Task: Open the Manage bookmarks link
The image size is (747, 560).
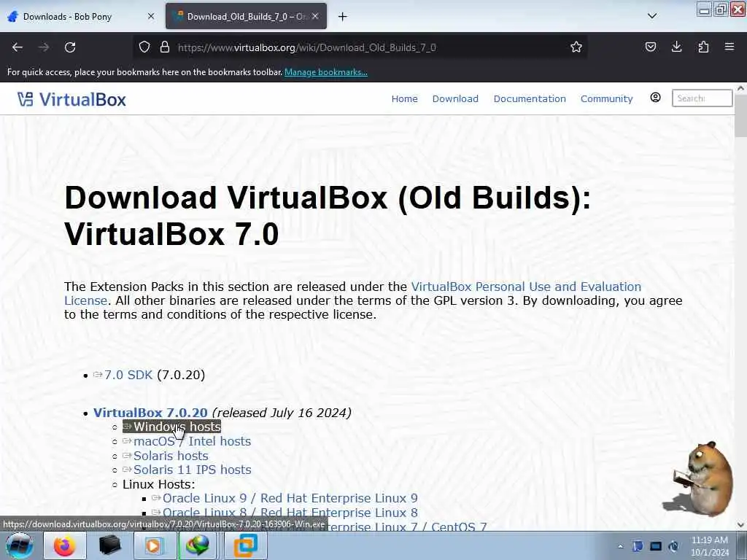Action: pos(326,72)
